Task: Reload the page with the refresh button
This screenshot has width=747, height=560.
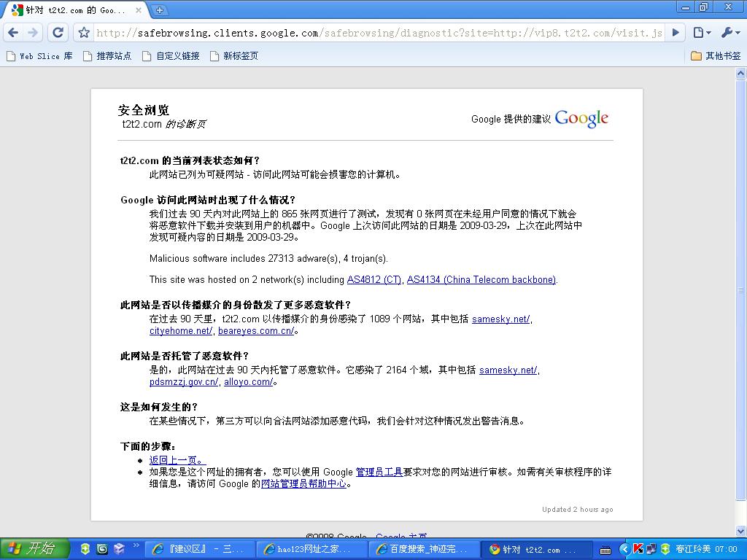Action: tap(58, 32)
